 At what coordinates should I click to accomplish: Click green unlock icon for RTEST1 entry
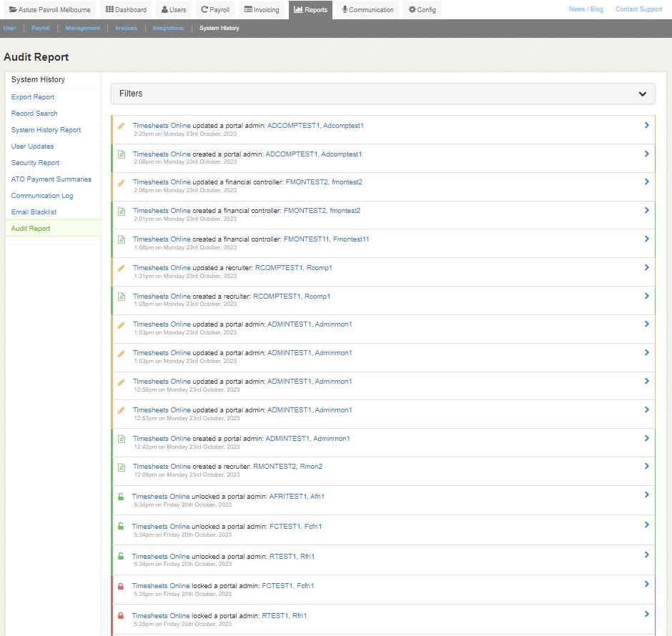pos(121,557)
